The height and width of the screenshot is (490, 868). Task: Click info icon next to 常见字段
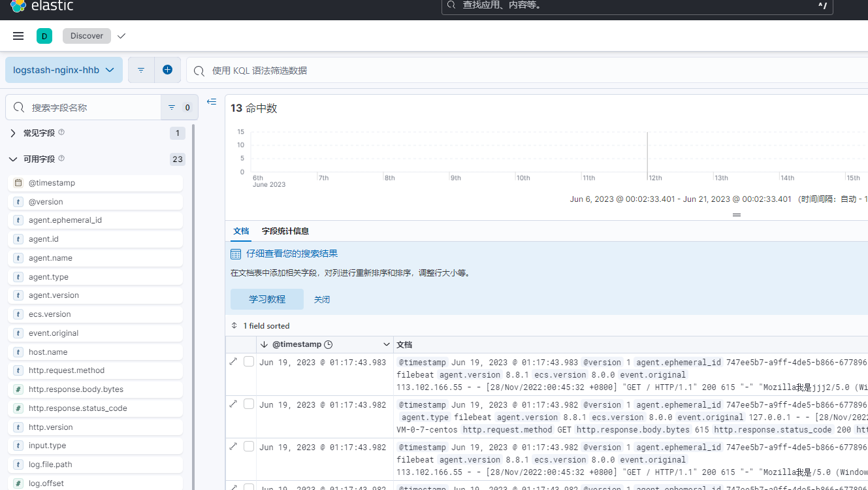tap(61, 132)
